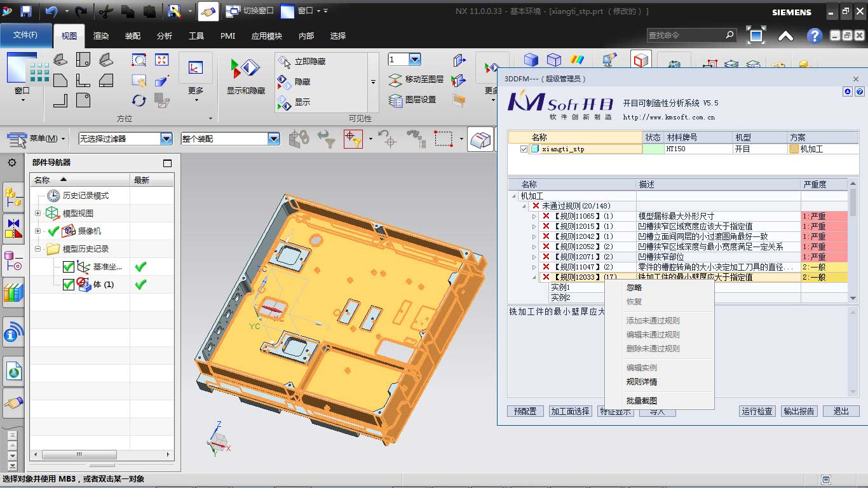Click the Help question mark icon
This screenshot has height=488, width=868.
(x=815, y=36)
